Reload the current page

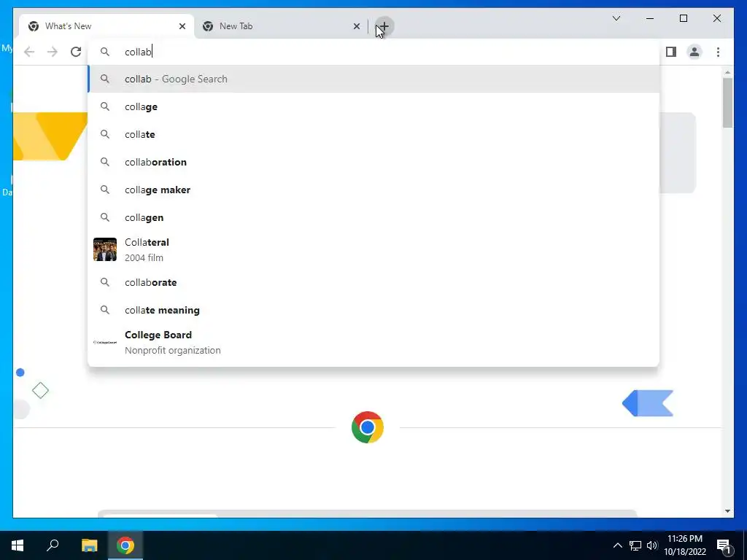click(76, 52)
